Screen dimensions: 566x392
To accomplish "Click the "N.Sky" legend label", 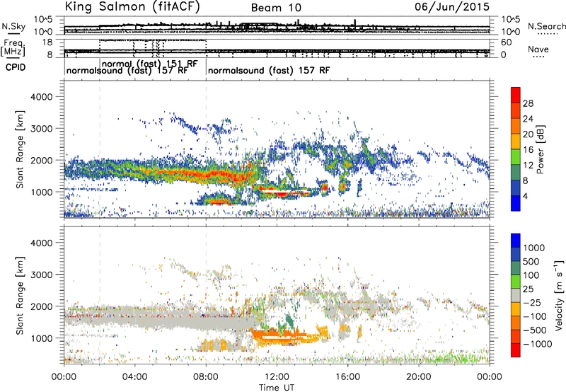I will point(13,26).
